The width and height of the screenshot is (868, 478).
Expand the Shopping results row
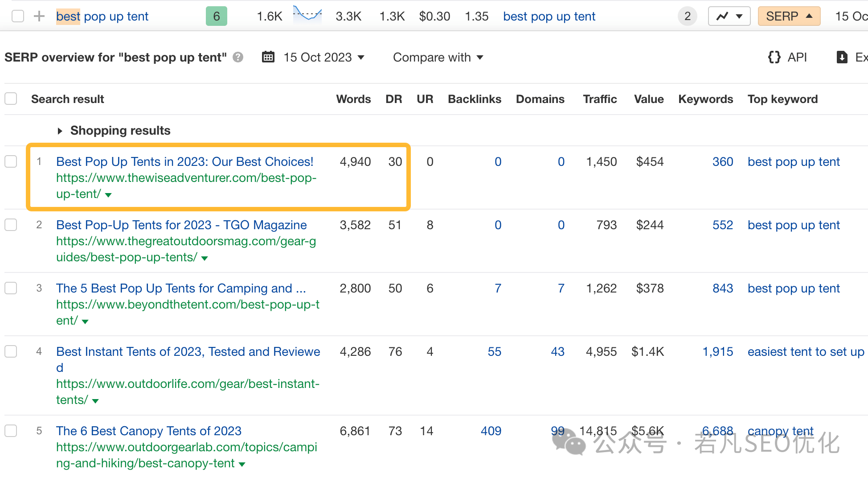click(x=114, y=130)
